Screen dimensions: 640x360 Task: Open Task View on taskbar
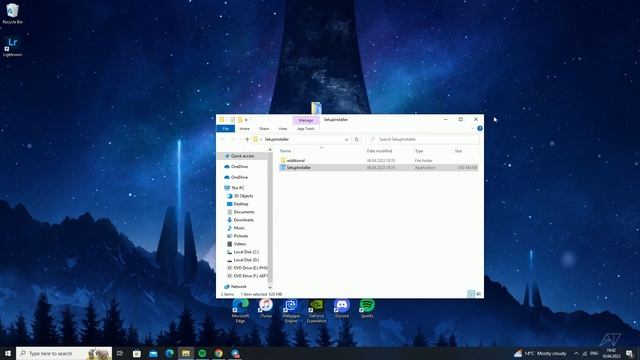(120, 353)
